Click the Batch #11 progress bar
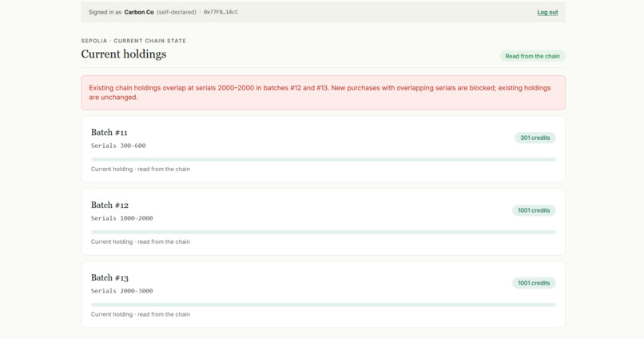The width and height of the screenshot is (644, 339). (324, 159)
